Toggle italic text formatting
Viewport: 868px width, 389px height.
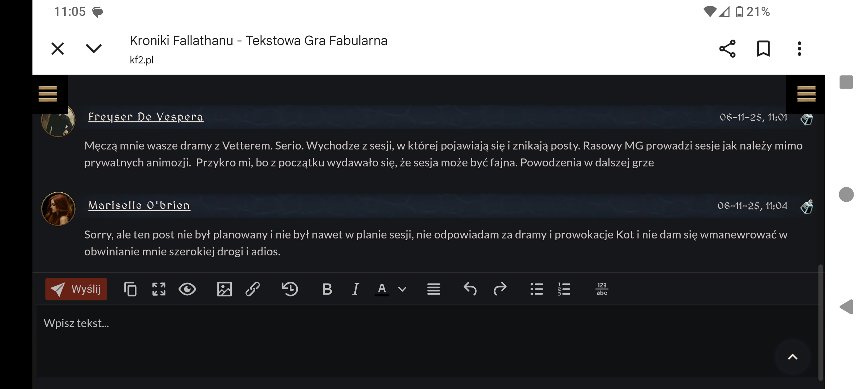[355, 289]
